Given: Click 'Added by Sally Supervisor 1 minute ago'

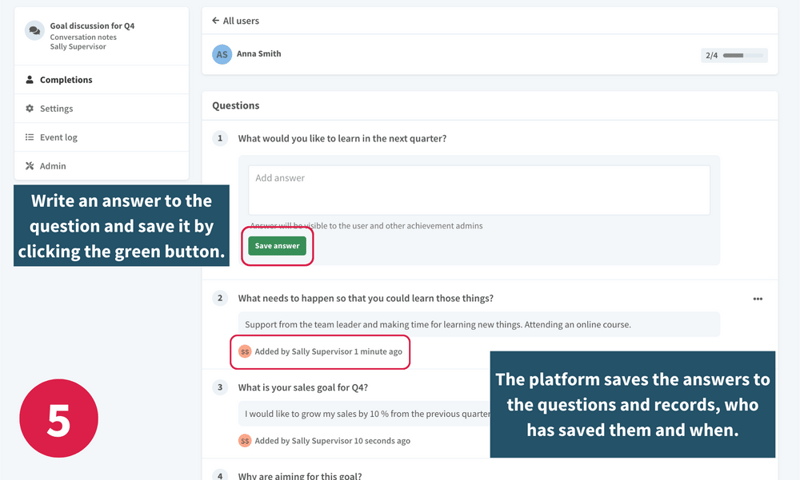Looking at the screenshot, I should [329, 351].
